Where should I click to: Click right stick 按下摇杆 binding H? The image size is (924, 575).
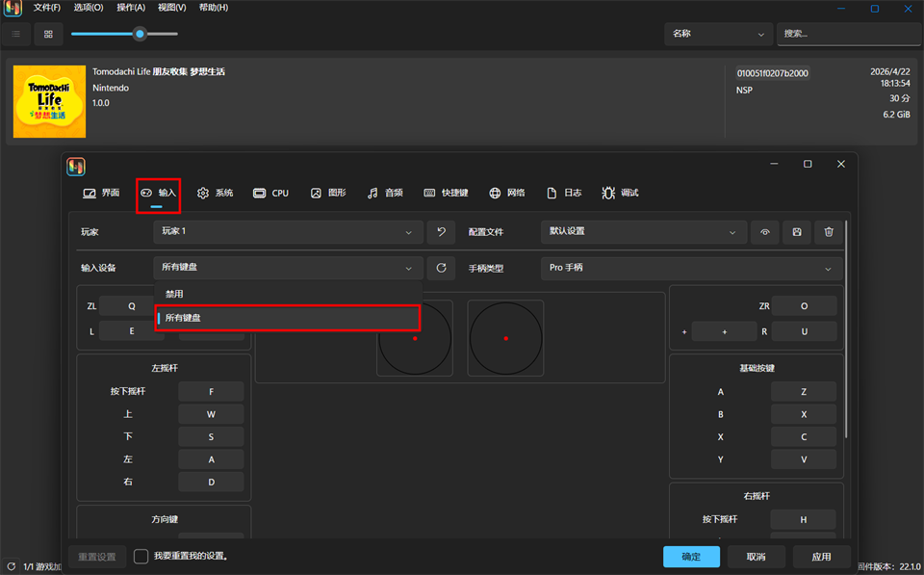803,519
